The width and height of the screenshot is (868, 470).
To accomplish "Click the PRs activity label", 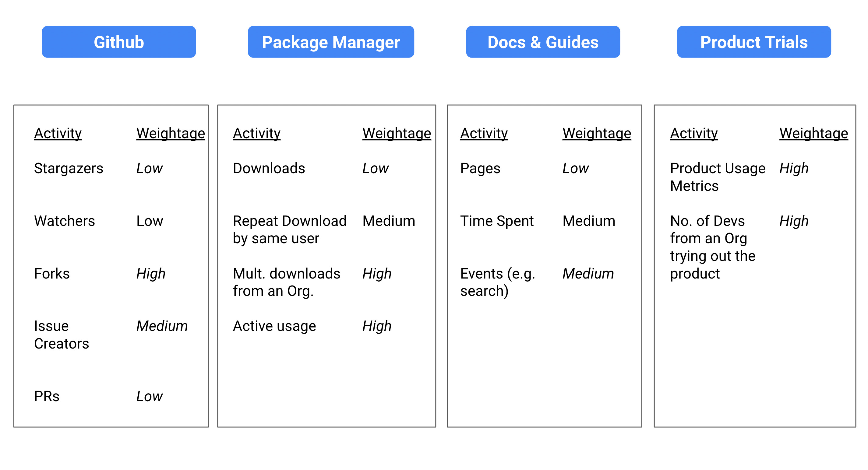I will [47, 396].
